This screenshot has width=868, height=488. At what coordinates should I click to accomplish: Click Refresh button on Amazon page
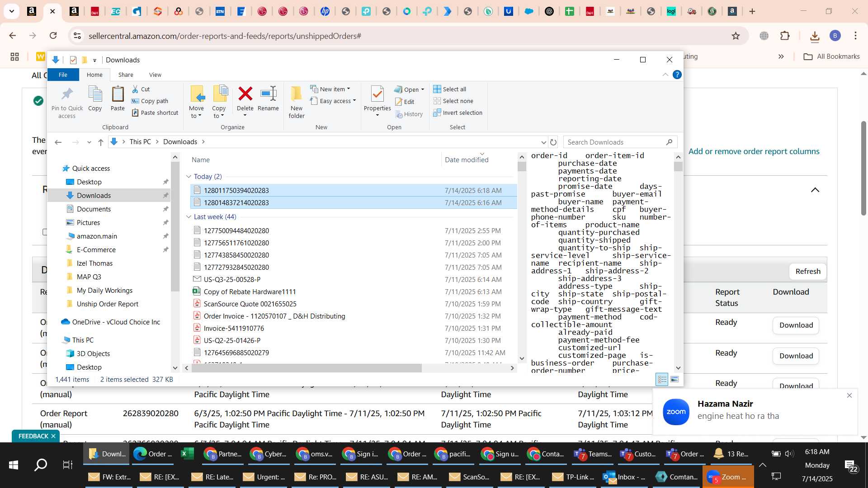tap(808, 271)
